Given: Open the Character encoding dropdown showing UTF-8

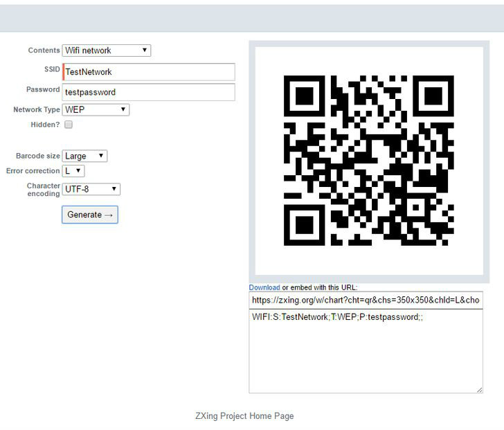Looking at the screenshot, I should tap(91, 189).
